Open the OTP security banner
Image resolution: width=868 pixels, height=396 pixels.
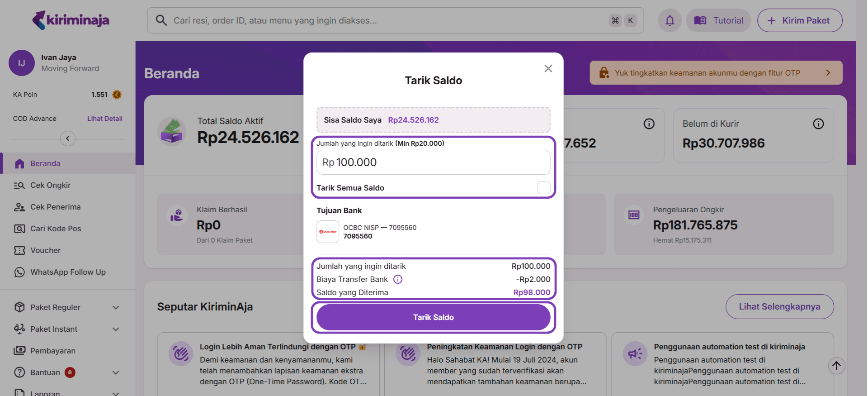(x=716, y=73)
